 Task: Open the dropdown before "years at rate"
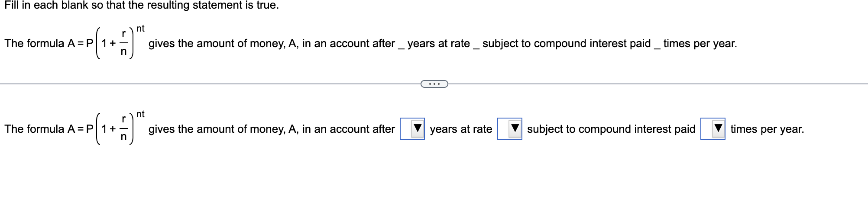pyautogui.click(x=412, y=129)
